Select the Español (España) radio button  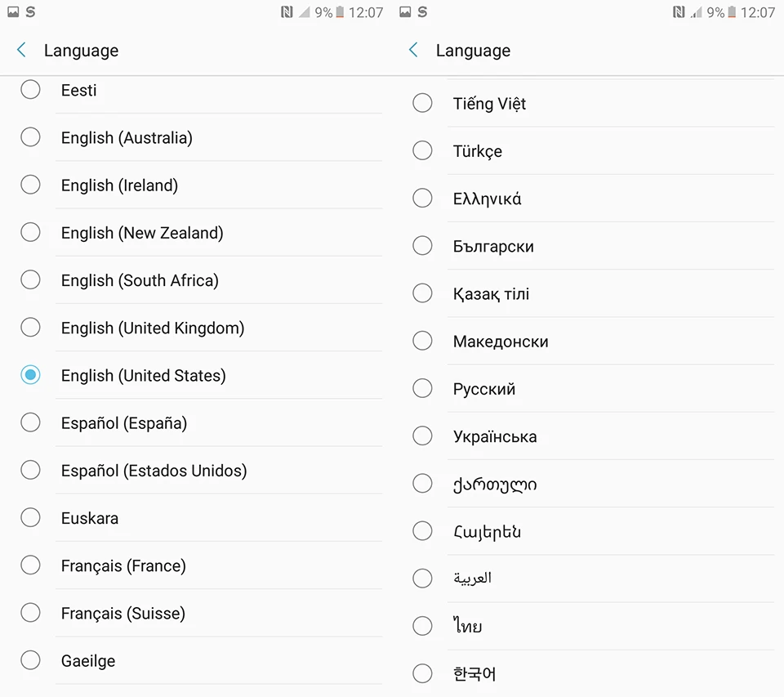(30, 422)
